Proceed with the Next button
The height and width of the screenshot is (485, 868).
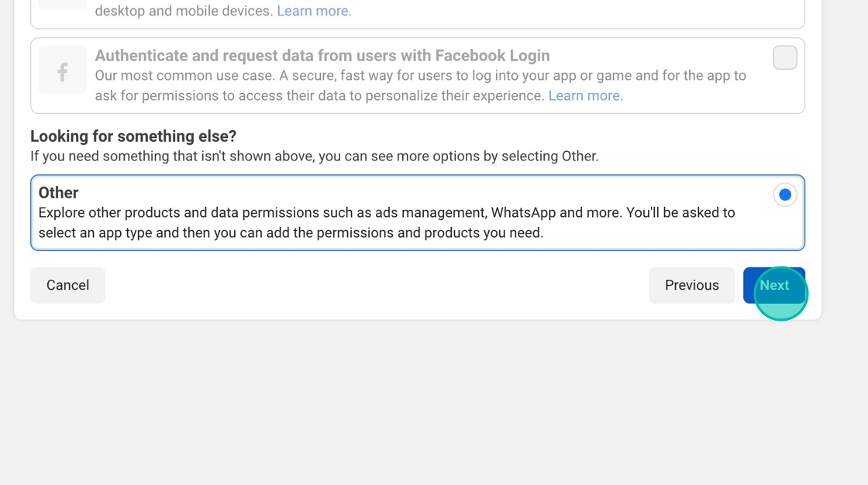coord(773,285)
